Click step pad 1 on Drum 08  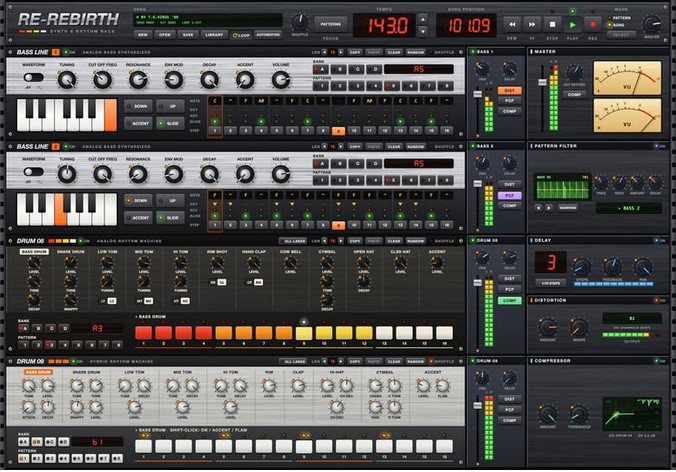click(143, 332)
